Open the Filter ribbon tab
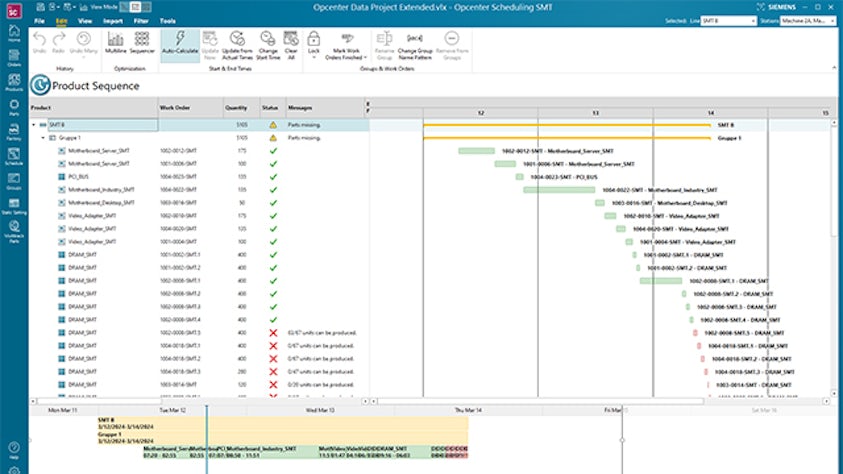Viewport: 843px width, 474px height. (141, 21)
